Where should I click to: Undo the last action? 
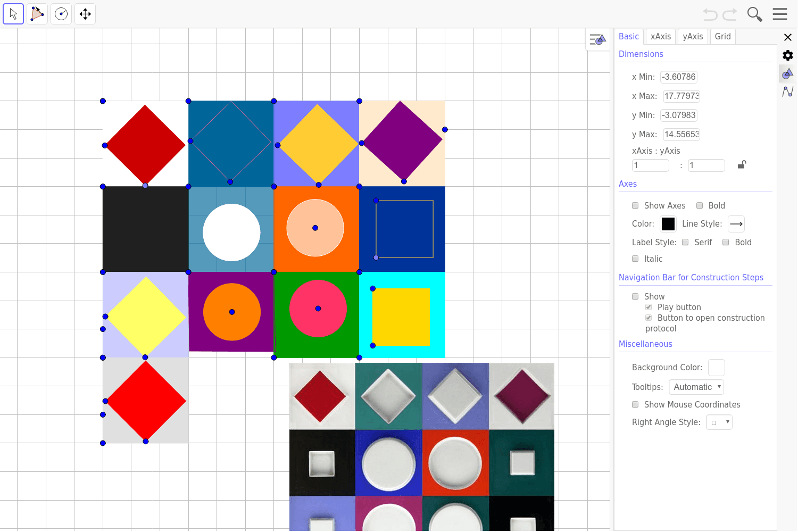pos(710,14)
